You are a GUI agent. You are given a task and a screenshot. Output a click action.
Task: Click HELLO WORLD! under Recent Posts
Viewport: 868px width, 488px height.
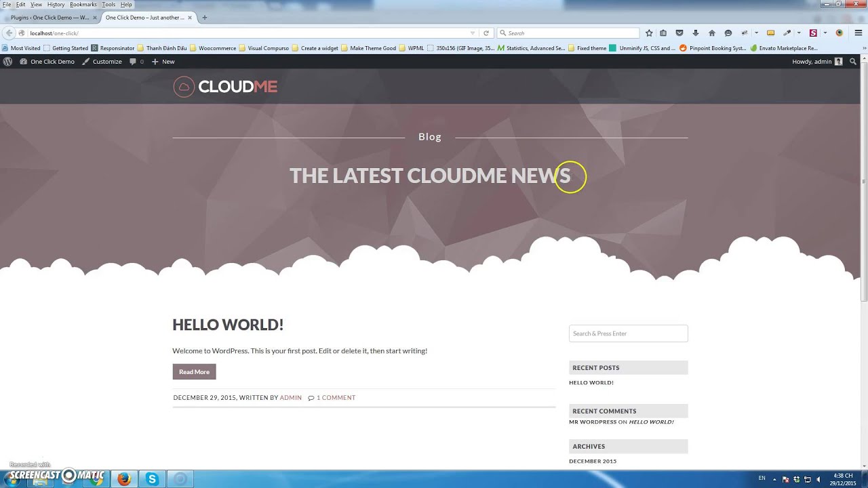pyautogui.click(x=591, y=382)
